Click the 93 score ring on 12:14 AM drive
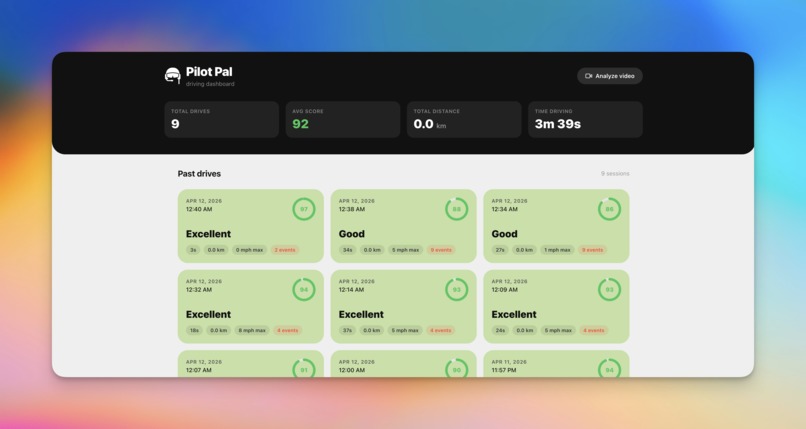The height and width of the screenshot is (429, 806). pyautogui.click(x=456, y=290)
